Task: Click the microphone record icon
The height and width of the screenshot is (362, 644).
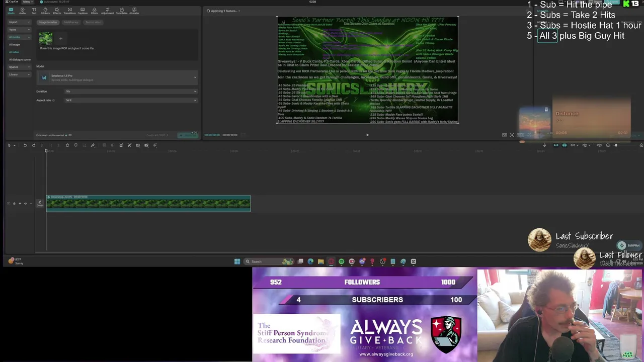Action: [x=544, y=145]
